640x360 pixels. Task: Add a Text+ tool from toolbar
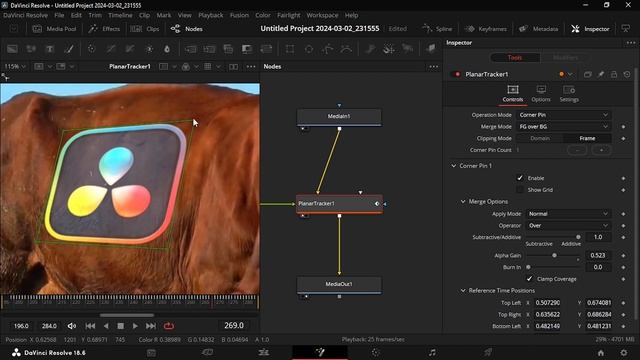(x=50, y=49)
